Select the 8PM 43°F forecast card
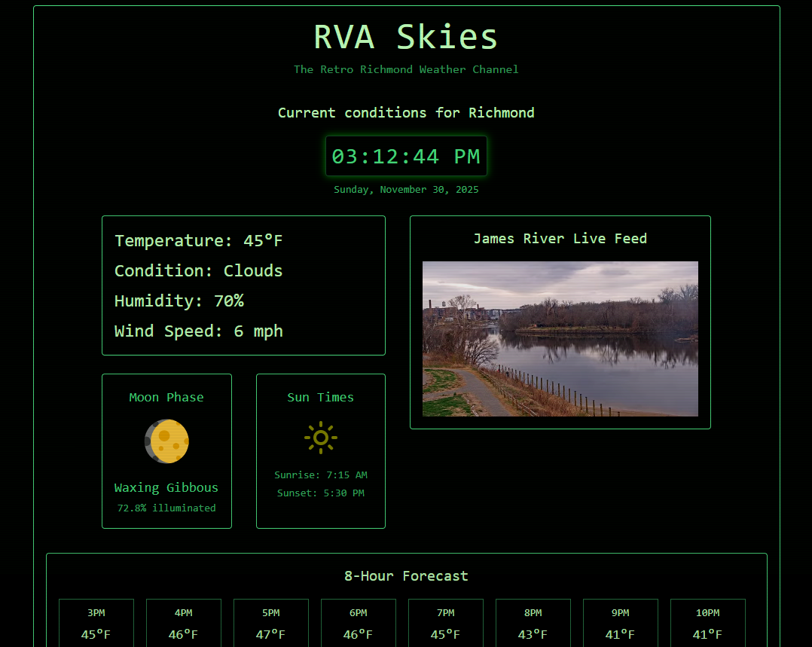This screenshot has width=812, height=647. click(533, 624)
